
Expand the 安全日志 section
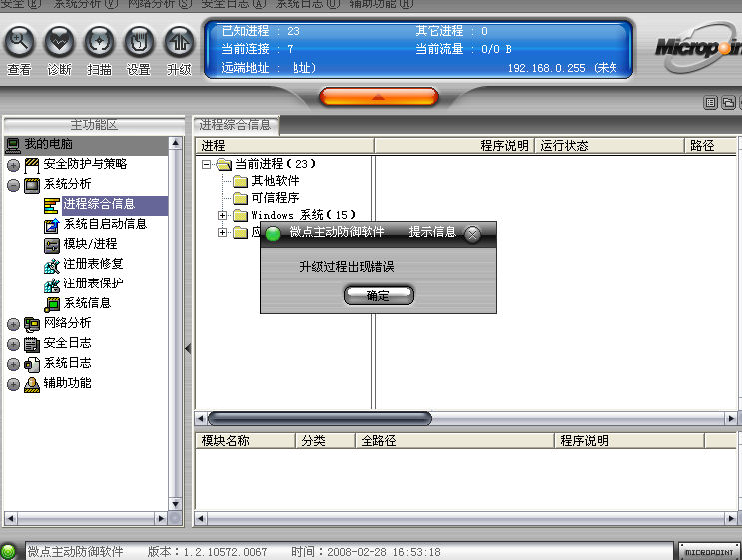[x=13, y=344]
